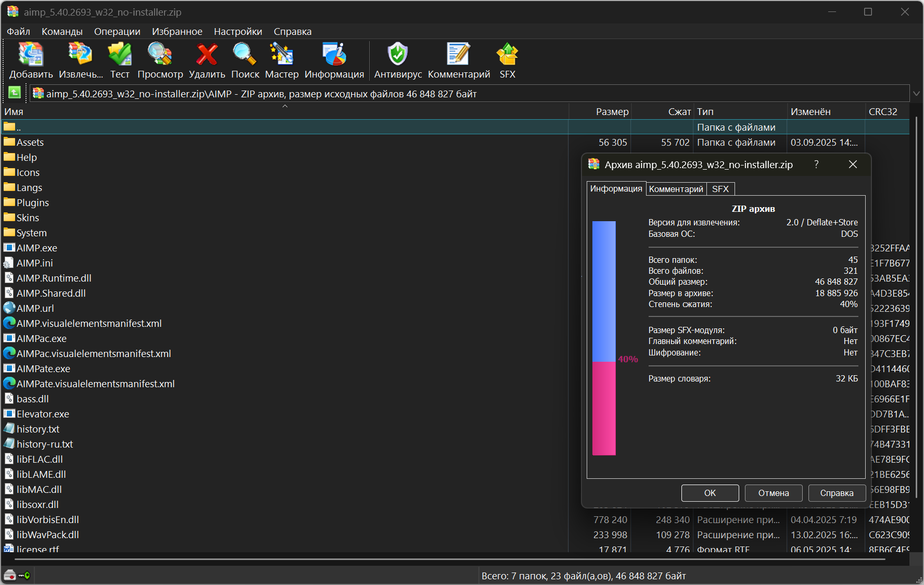Select the Информация dialog tab

(x=616, y=188)
